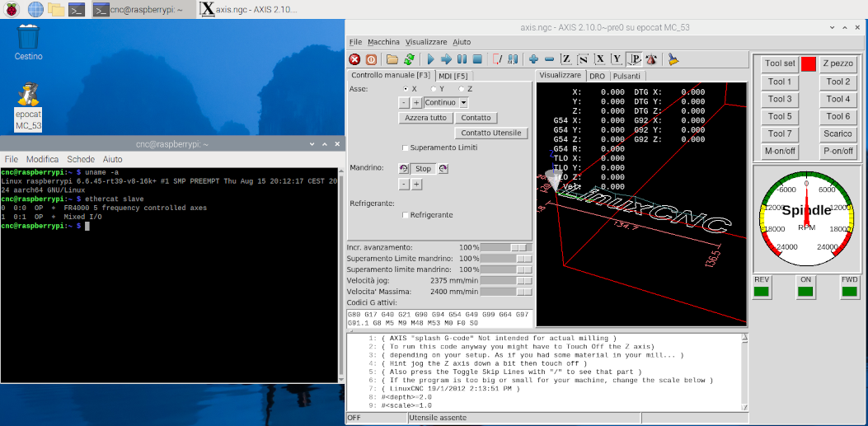This screenshot has width=868, height=426.
Task: Click red color indicator beside Tool set
Action: click(x=809, y=64)
